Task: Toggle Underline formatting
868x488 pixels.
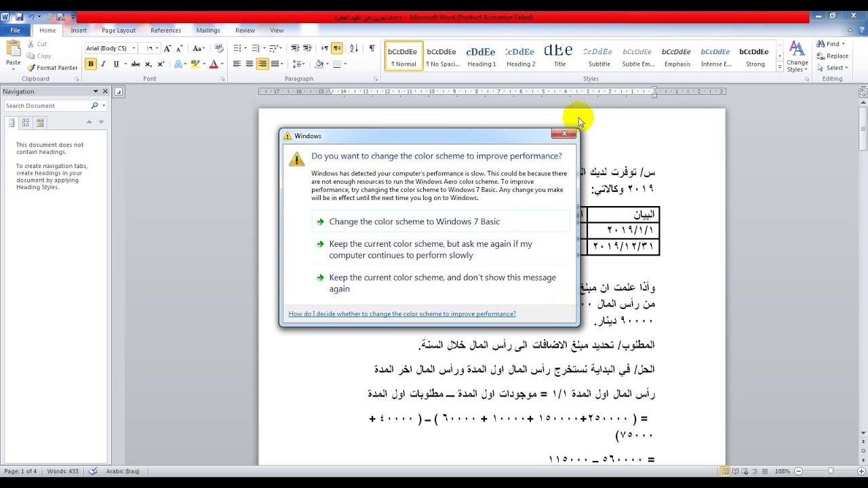Action: tap(116, 64)
